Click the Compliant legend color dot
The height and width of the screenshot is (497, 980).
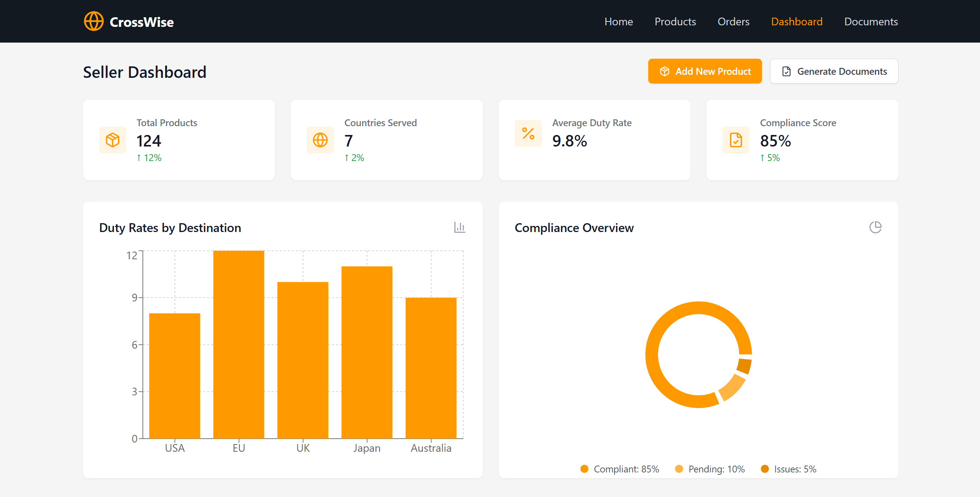(584, 469)
